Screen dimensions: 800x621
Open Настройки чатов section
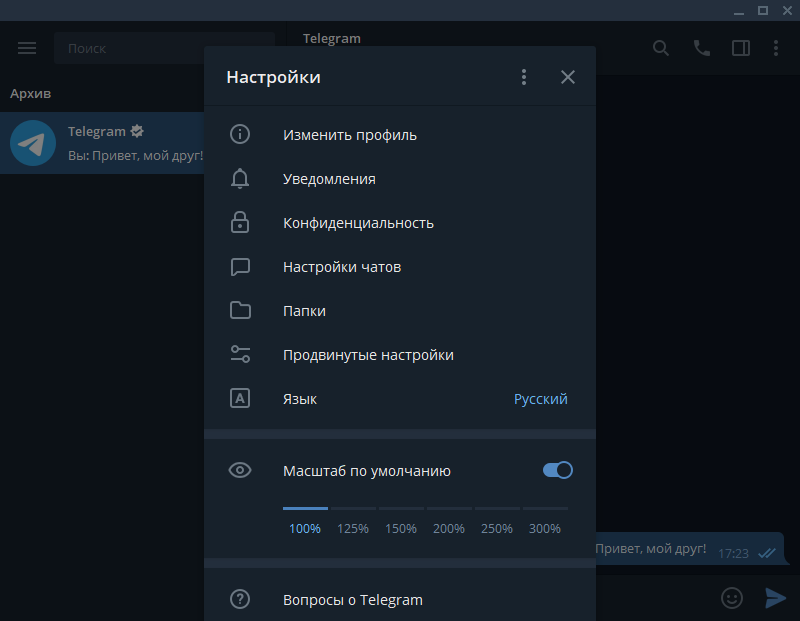(x=400, y=266)
